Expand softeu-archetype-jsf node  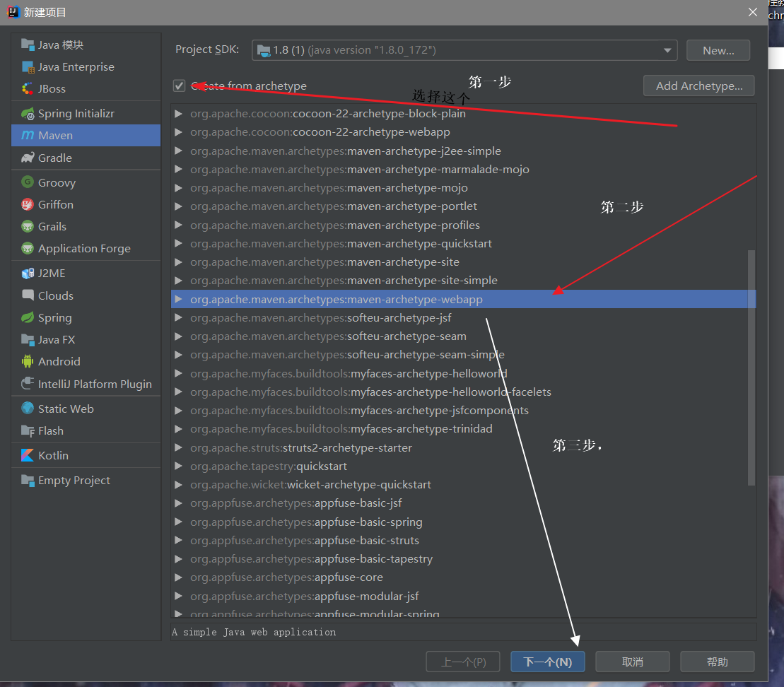(x=178, y=318)
